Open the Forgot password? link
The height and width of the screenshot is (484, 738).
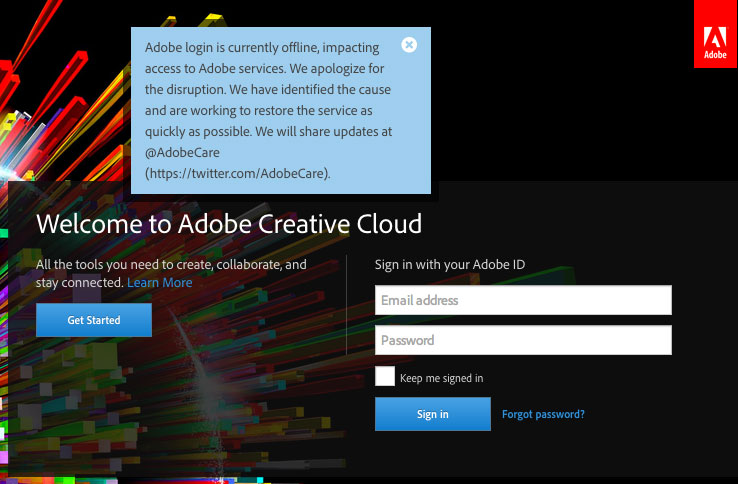(x=543, y=414)
